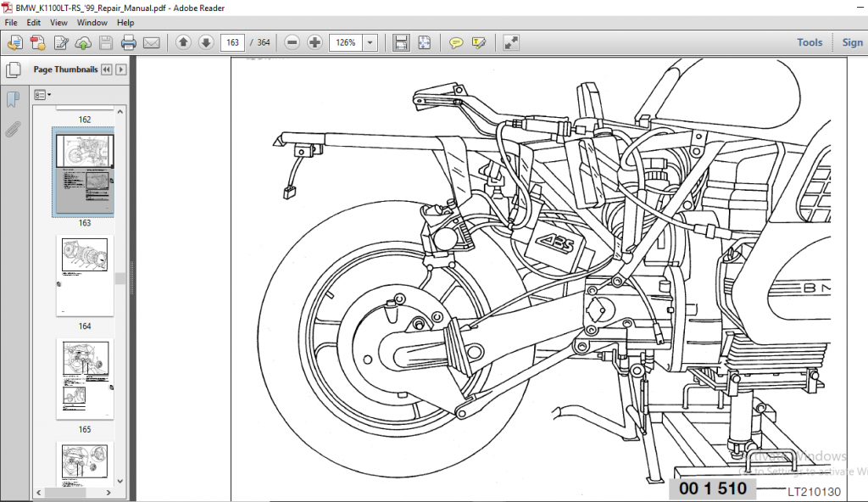Print the document using printer icon
Viewport: 868px width, 502px height.
(x=129, y=42)
